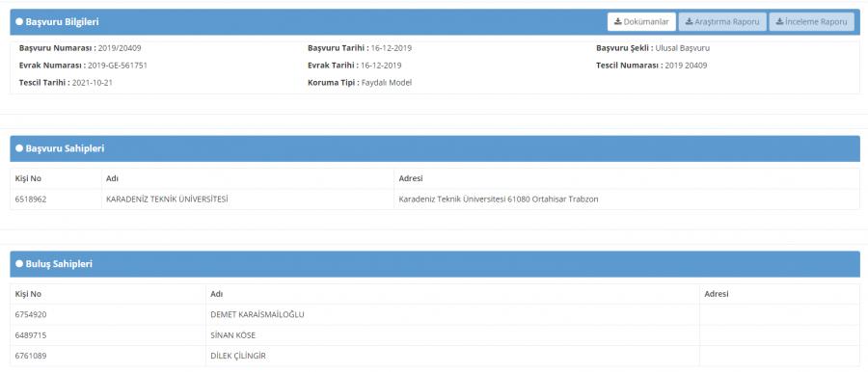
Task: Click the Başvuru Numarası label
Action: point(58,48)
